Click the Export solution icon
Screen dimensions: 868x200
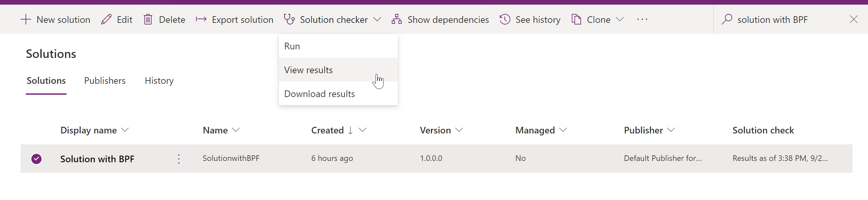pos(201,19)
